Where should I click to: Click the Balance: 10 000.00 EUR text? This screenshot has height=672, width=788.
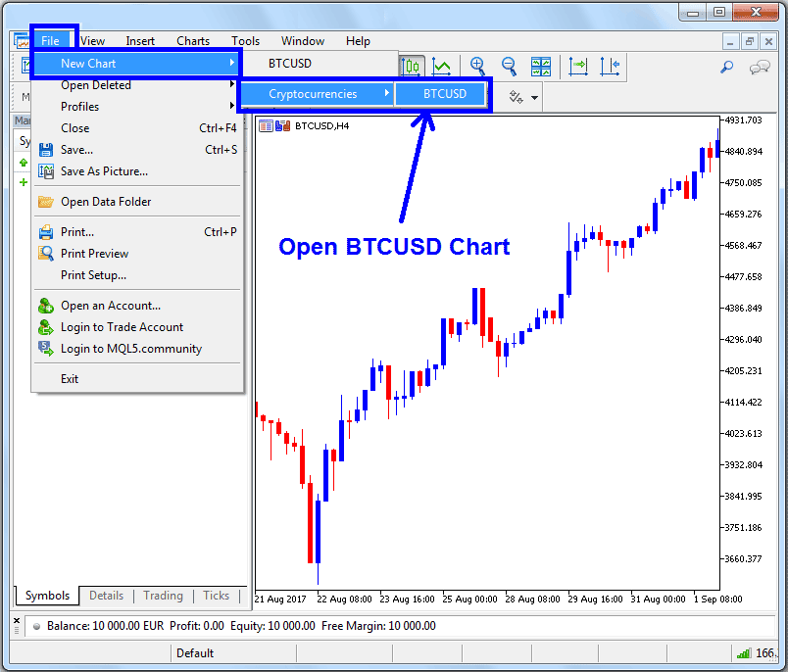click(x=106, y=626)
